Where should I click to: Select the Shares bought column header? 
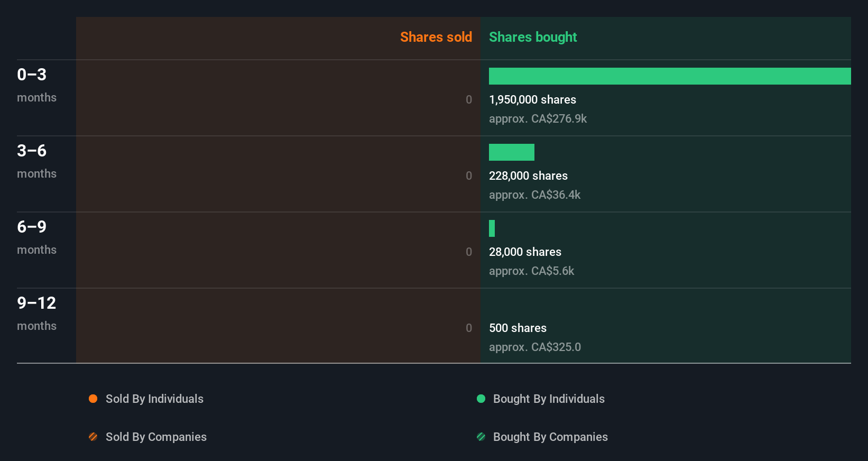533,37
